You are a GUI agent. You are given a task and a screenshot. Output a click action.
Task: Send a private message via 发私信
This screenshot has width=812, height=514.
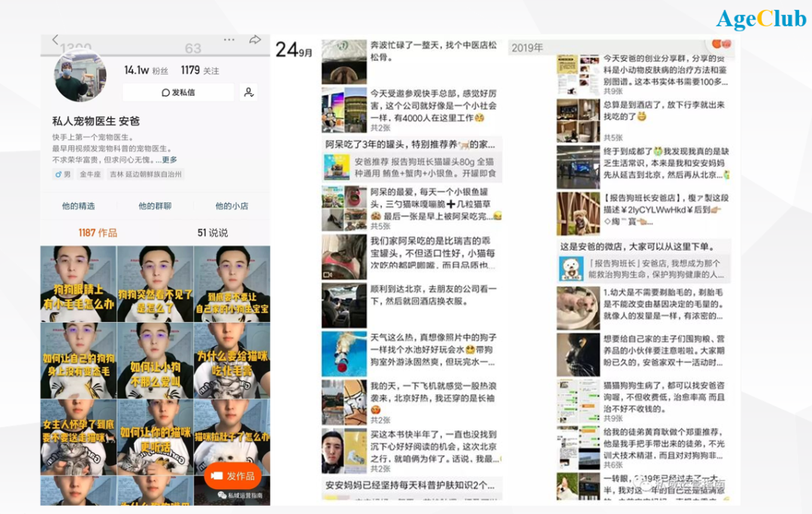click(178, 93)
